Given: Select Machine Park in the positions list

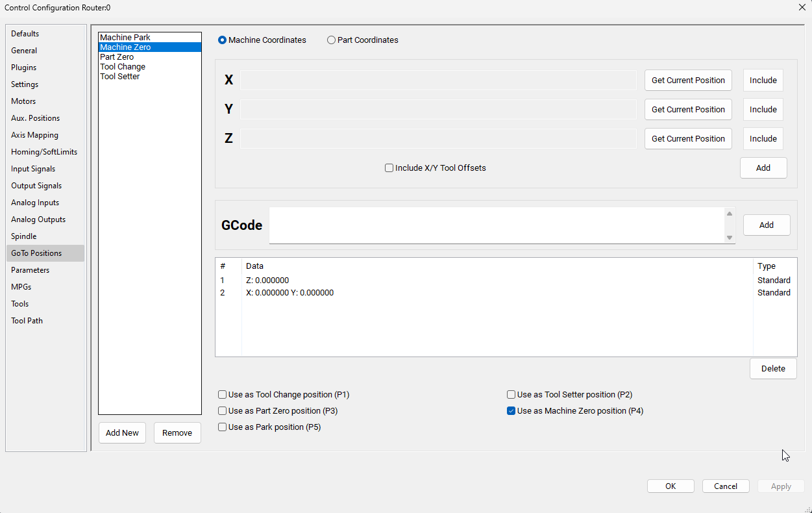Looking at the screenshot, I should coord(125,38).
